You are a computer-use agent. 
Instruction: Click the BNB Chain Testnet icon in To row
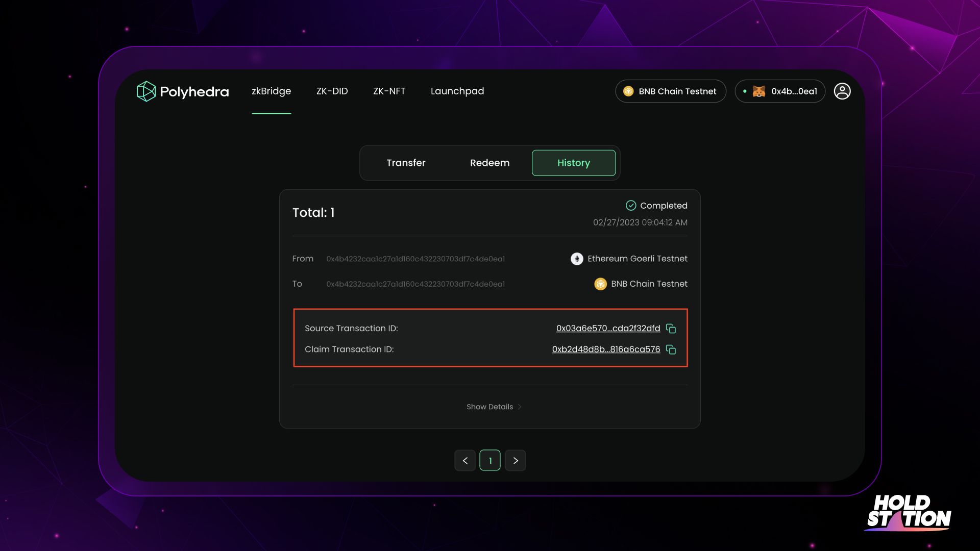(x=600, y=284)
